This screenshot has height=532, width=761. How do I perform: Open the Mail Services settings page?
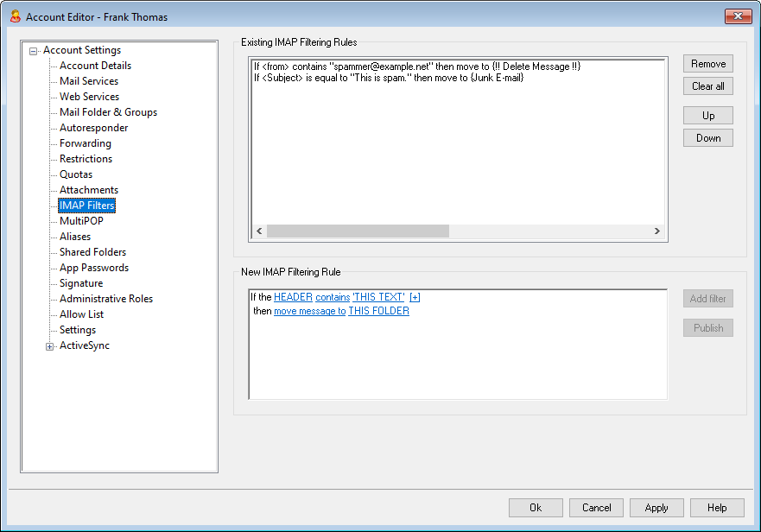[89, 81]
